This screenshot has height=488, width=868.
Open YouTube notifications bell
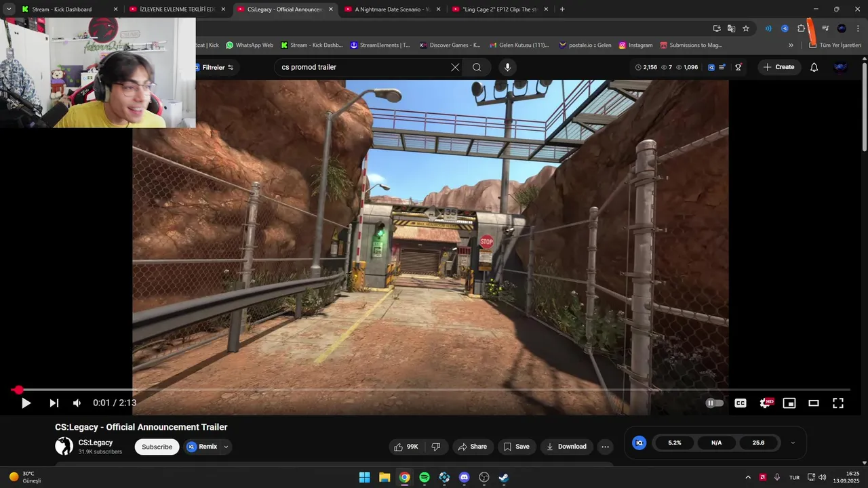tap(814, 67)
